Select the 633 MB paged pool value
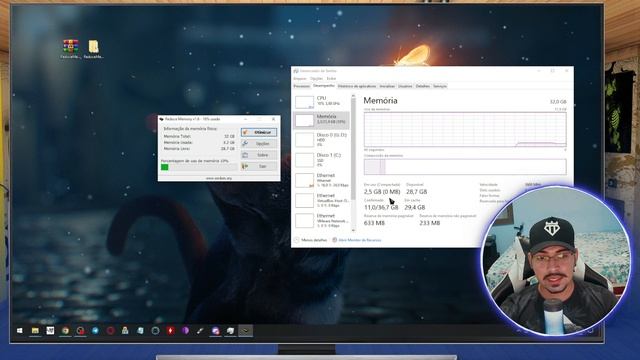The image size is (640, 360). coord(374,223)
